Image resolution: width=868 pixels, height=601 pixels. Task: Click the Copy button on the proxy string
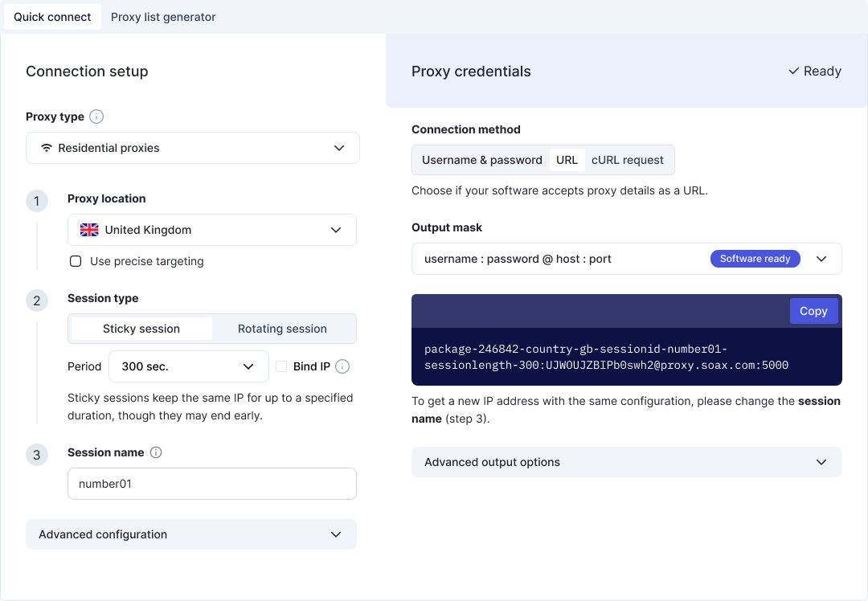(x=813, y=311)
